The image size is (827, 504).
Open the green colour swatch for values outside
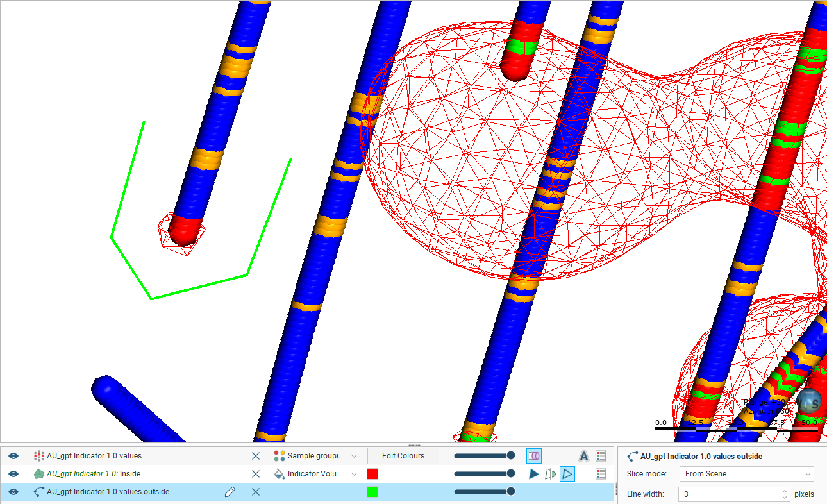(x=372, y=492)
